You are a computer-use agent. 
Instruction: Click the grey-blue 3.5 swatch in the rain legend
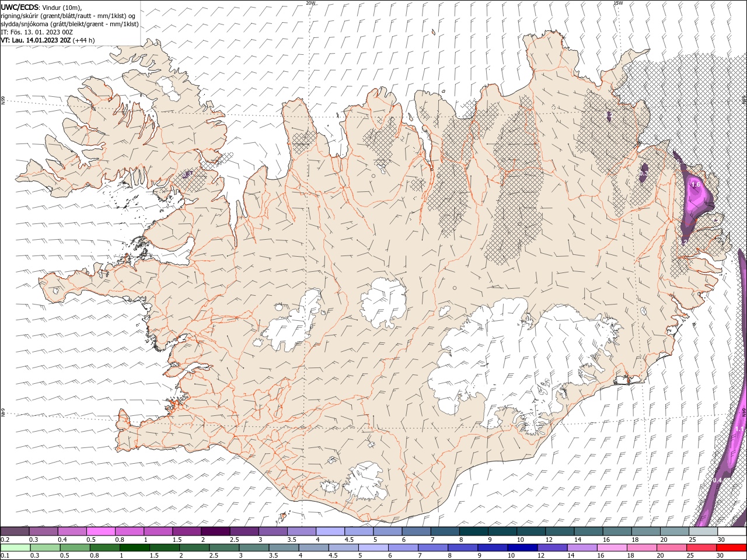[x=284, y=548]
